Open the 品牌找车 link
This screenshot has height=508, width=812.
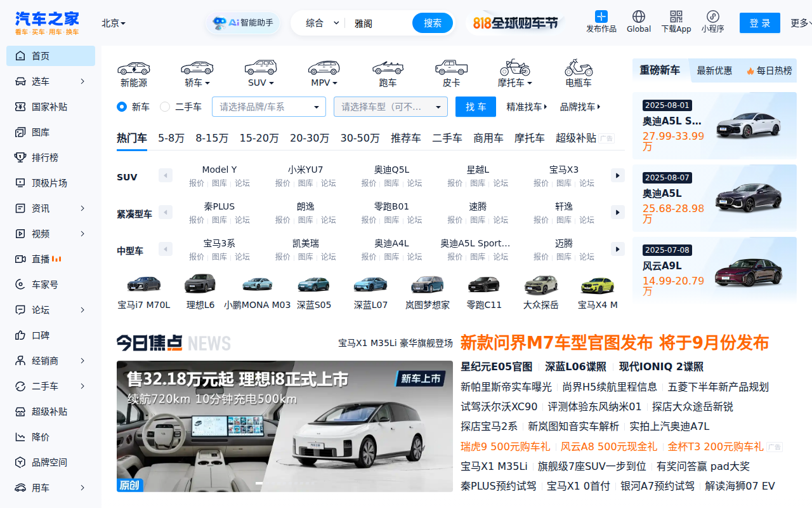click(580, 107)
